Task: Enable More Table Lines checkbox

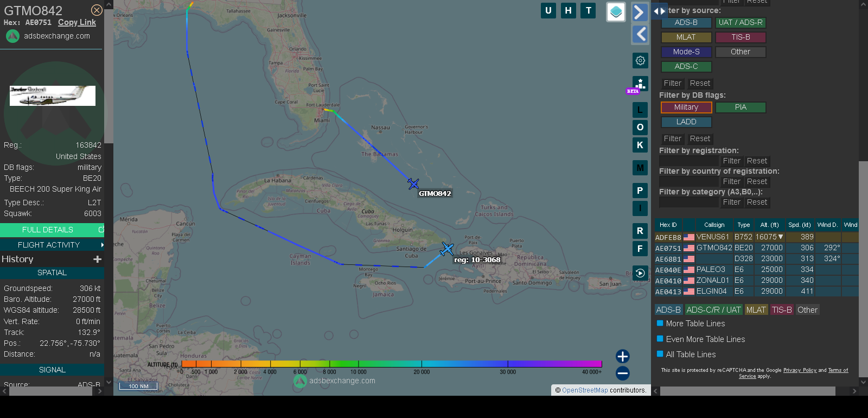Action: [660, 323]
